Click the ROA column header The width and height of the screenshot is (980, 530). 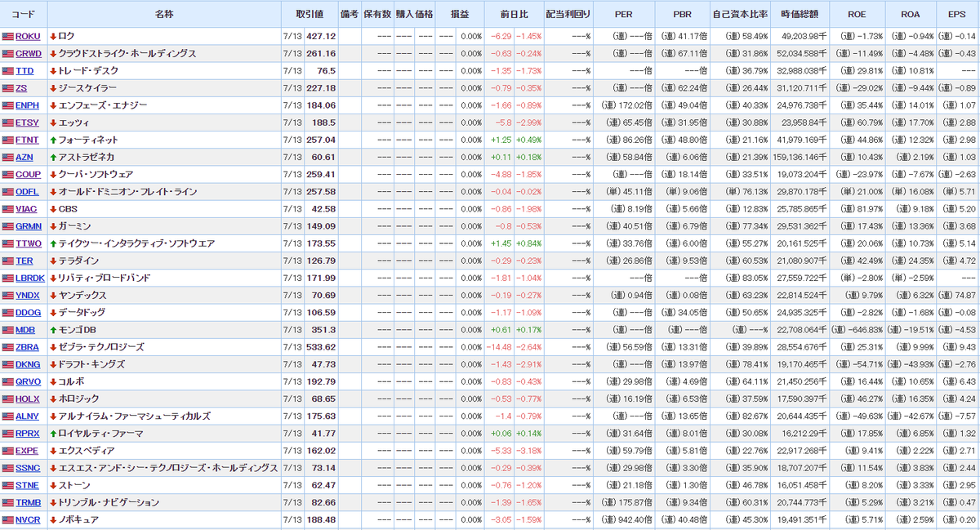coord(910,14)
